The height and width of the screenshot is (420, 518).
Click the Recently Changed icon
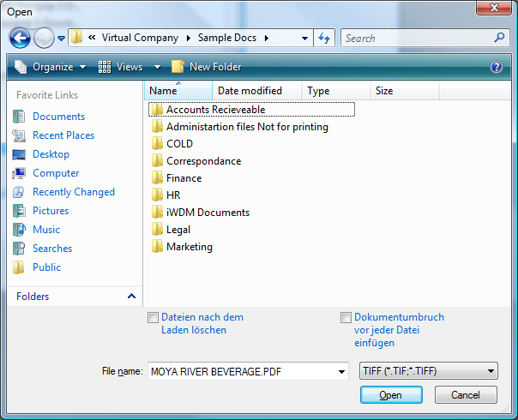point(19,192)
